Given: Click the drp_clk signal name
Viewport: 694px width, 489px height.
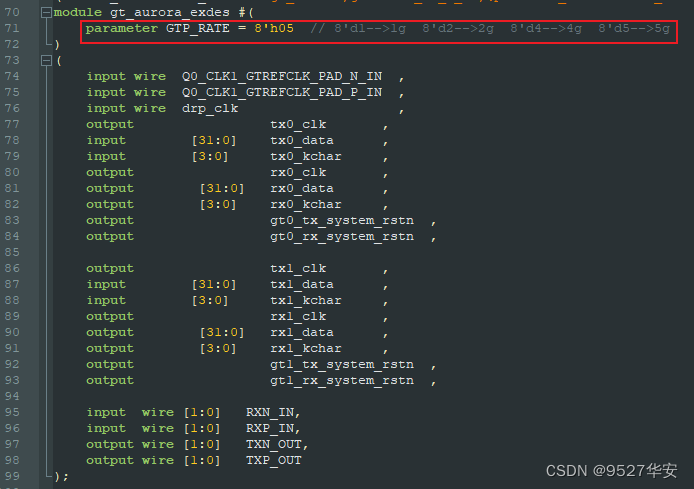Looking at the screenshot, I should 210,108.
